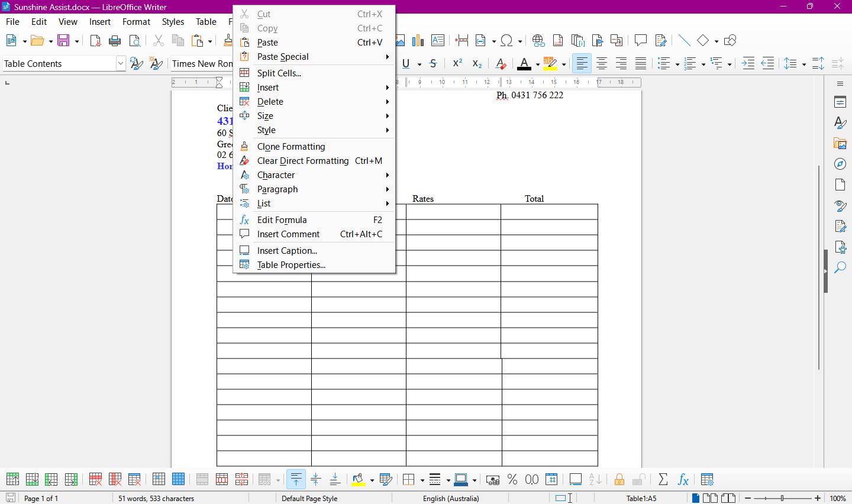The height and width of the screenshot is (504, 852).
Task: Insert a special character with omega icon
Action: click(x=506, y=40)
